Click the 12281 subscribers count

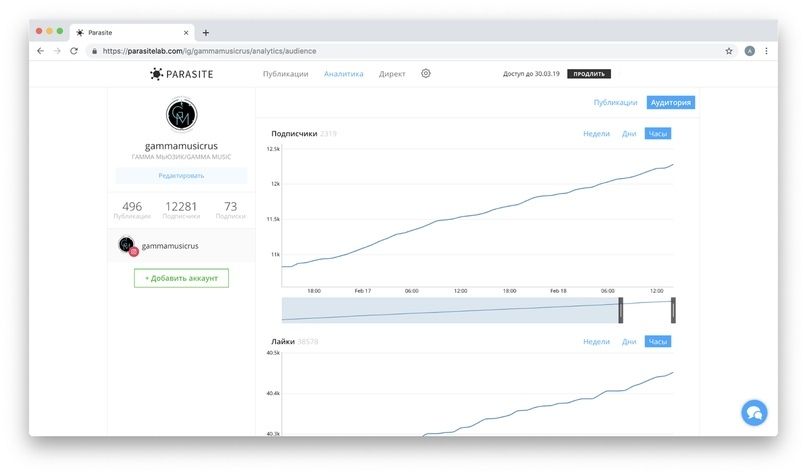[181, 206]
